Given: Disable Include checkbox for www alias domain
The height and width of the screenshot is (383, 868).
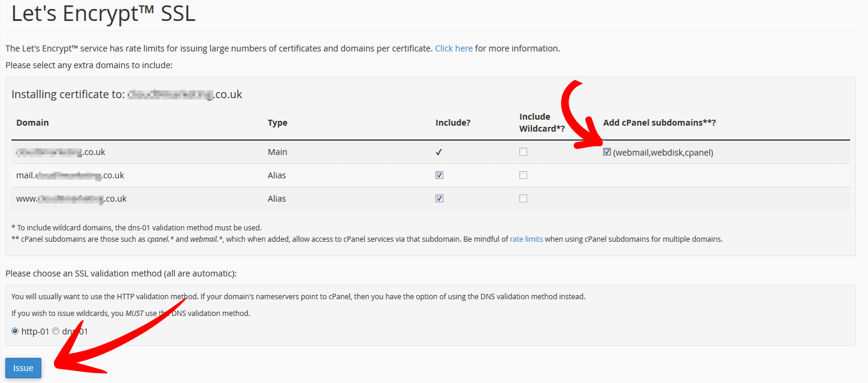Looking at the screenshot, I should click(x=439, y=198).
